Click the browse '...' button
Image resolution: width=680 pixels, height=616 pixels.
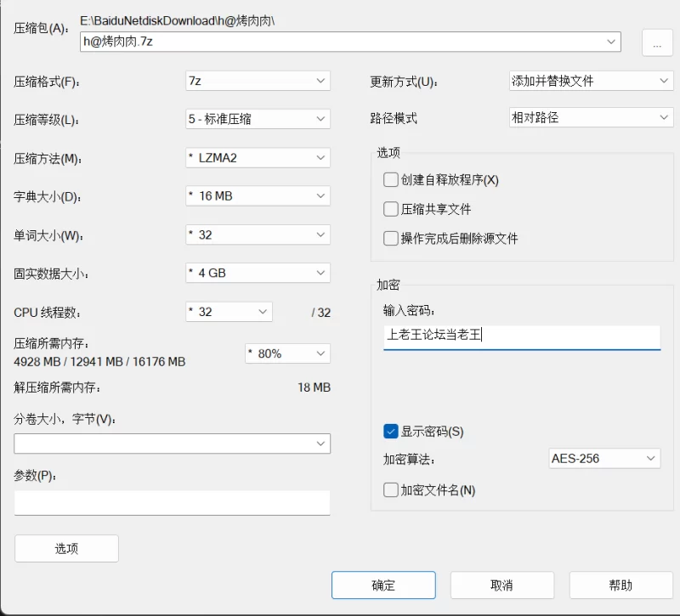[x=657, y=42]
